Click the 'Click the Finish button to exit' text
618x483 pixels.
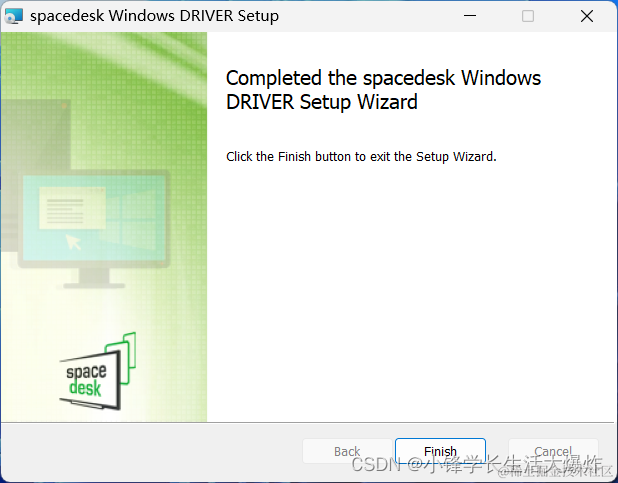pyautogui.click(x=361, y=157)
